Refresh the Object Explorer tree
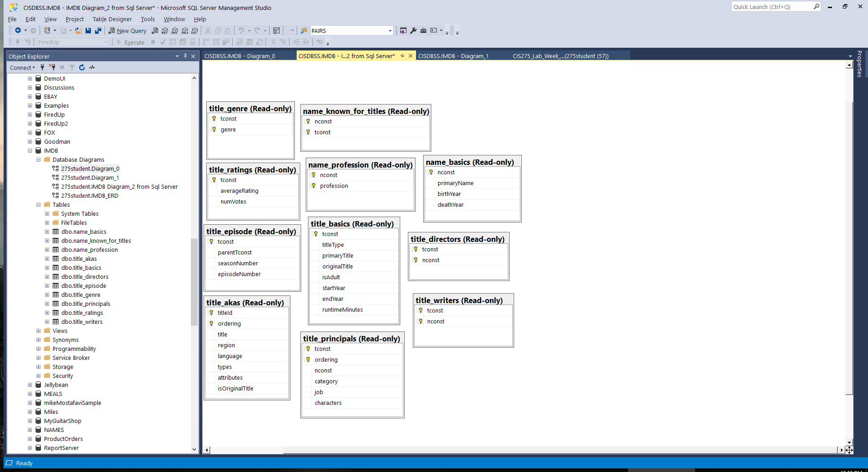The width and height of the screenshot is (868, 472). click(82, 68)
